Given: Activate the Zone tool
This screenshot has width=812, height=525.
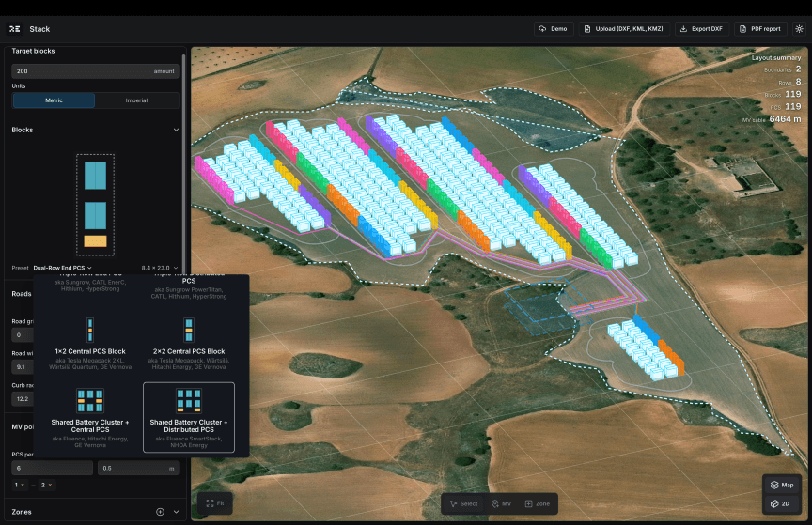Looking at the screenshot, I should pos(538,503).
